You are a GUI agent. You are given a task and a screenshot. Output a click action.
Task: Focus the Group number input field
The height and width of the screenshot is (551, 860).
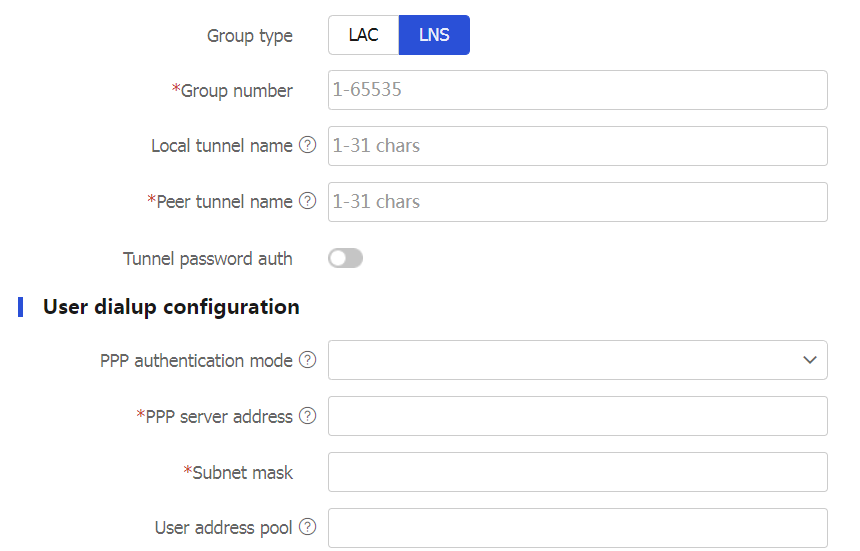click(577, 90)
